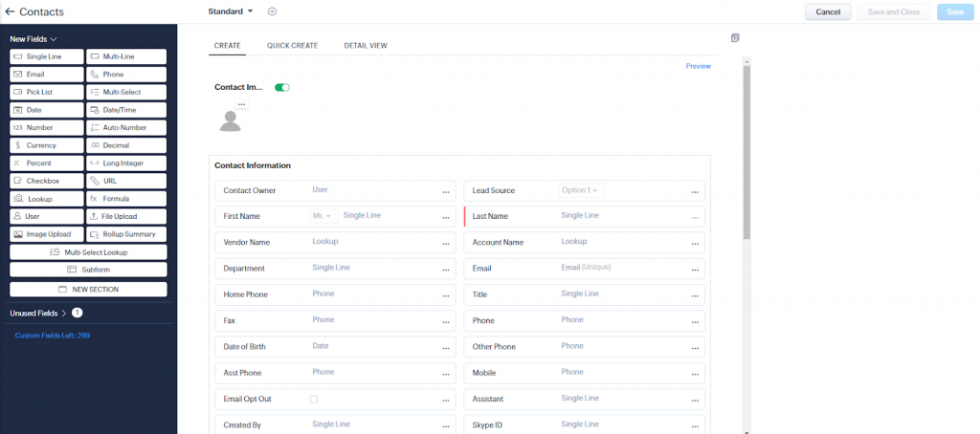Open the Standard layout dropdown
The width and height of the screenshot is (980, 434).
coord(231,11)
